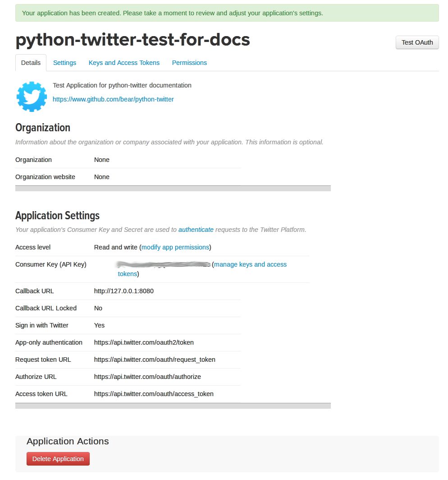Image resolution: width=448 pixels, height=480 pixels.
Task: Go to the Permissions tab
Action: click(189, 63)
